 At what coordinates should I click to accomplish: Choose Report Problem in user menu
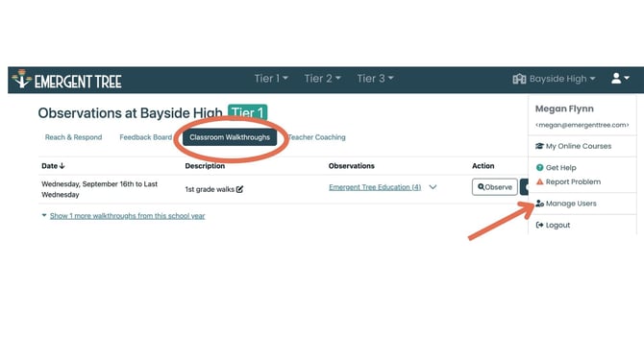(568, 181)
